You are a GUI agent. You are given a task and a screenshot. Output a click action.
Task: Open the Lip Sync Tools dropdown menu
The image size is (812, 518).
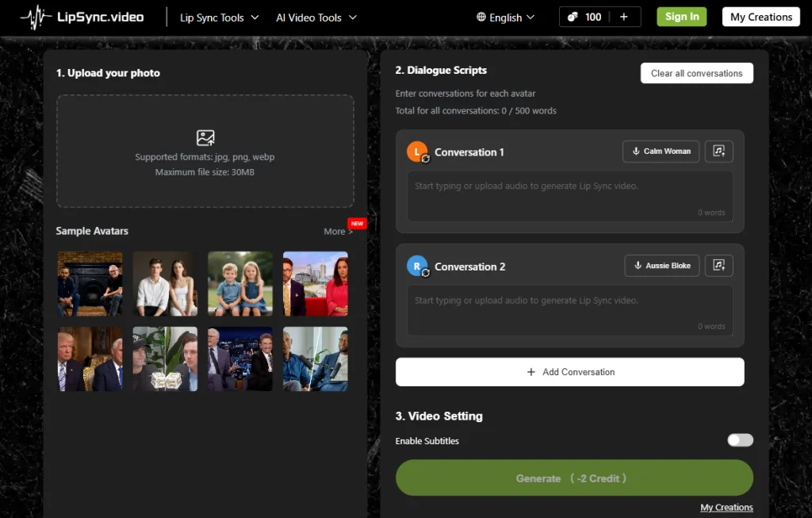219,17
